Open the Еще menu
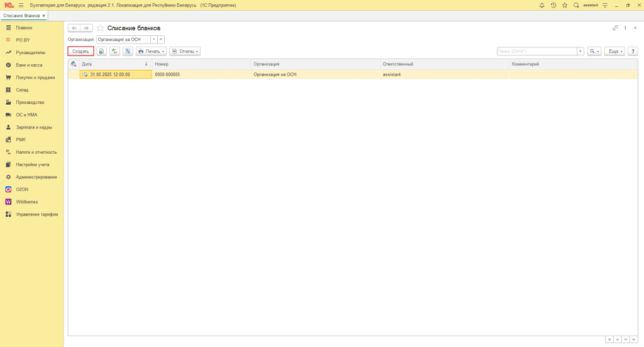 pos(615,52)
